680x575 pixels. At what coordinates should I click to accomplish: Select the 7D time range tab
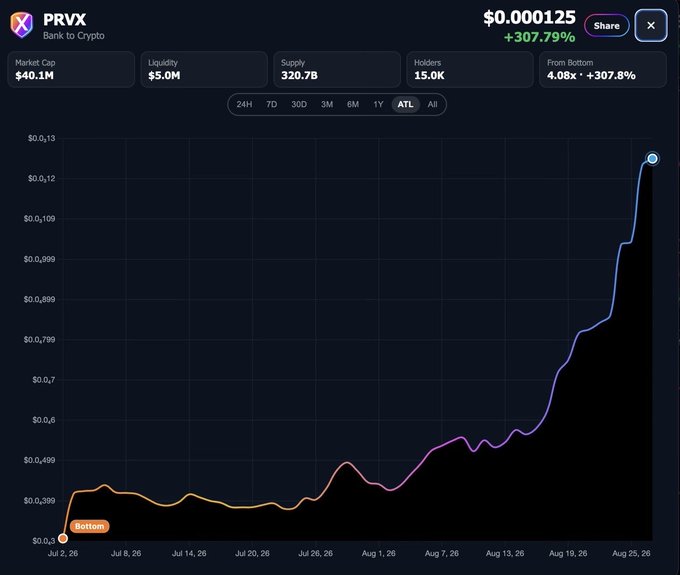(x=271, y=105)
